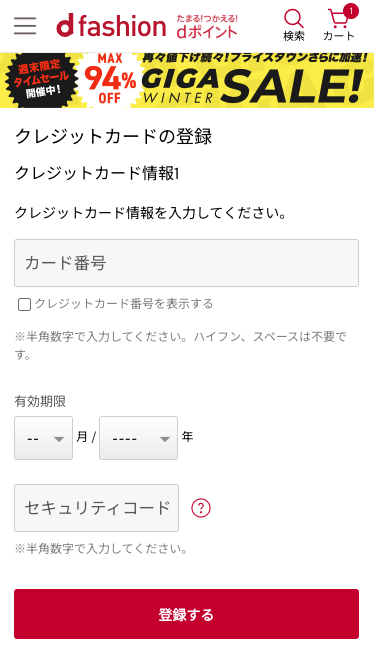Open the shopping cart icon
Image resolution: width=374 pixels, height=661 pixels.
point(339,19)
